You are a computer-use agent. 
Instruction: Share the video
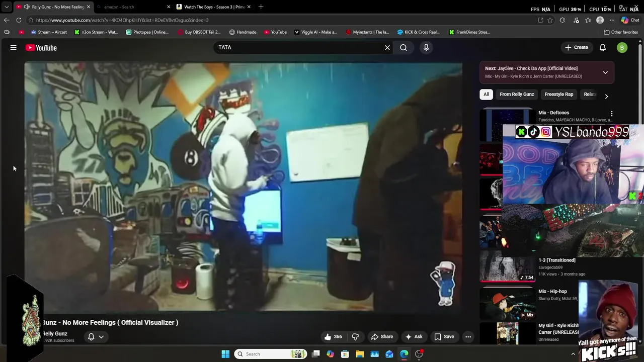click(x=382, y=337)
